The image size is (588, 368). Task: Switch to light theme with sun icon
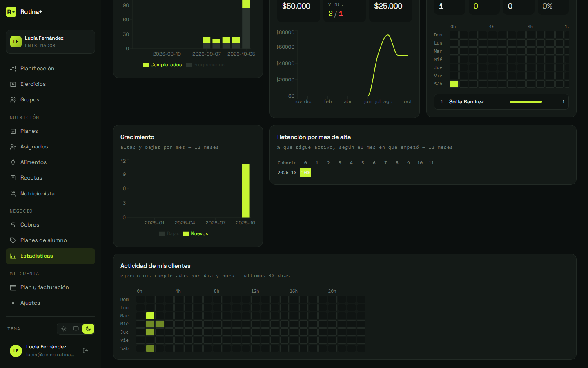coord(64,329)
